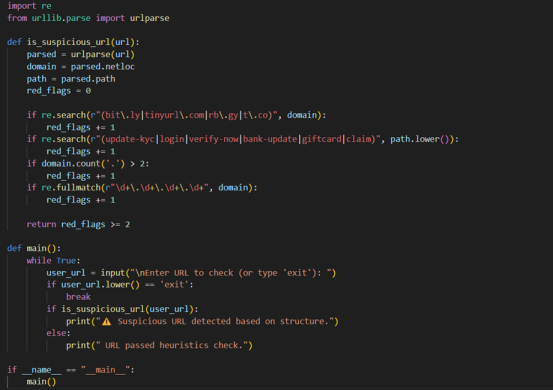Click the 'exit' string in the user_url.lower() comparison

(x=174, y=285)
